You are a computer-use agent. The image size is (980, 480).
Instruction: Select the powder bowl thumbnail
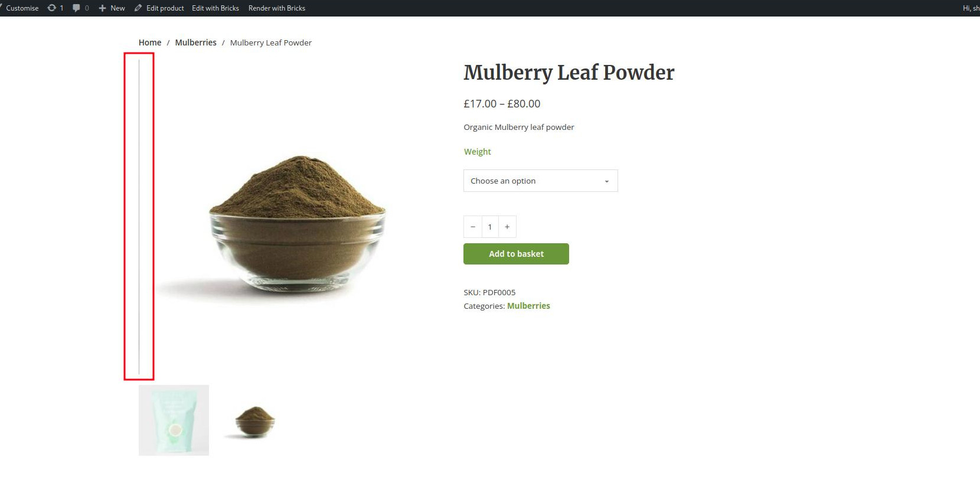[x=254, y=422]
